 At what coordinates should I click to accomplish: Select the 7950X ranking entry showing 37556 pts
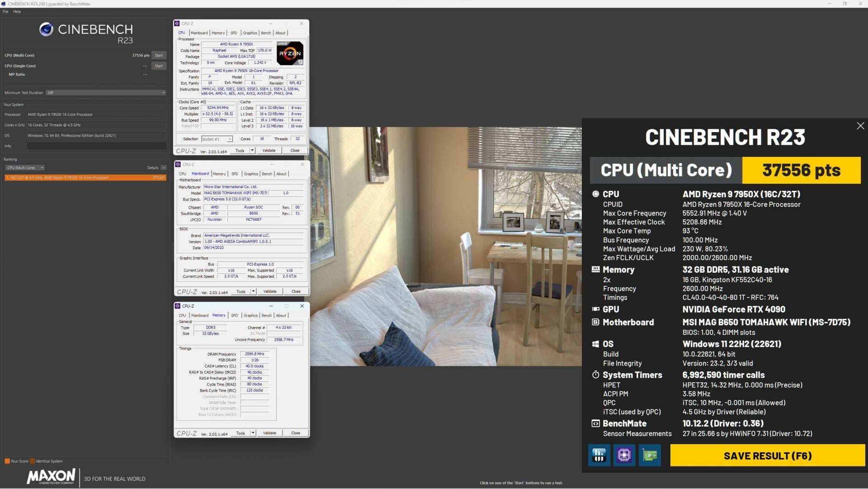[85, 177]
